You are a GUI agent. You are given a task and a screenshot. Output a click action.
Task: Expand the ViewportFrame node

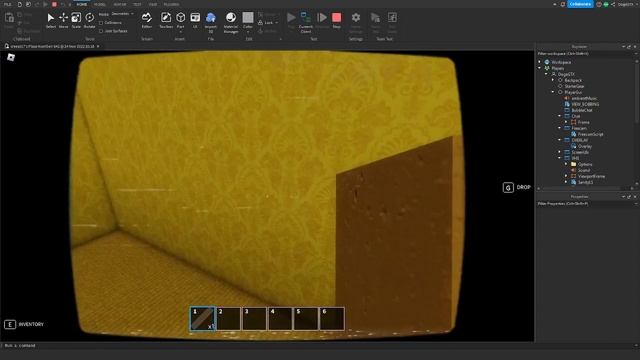566,176
